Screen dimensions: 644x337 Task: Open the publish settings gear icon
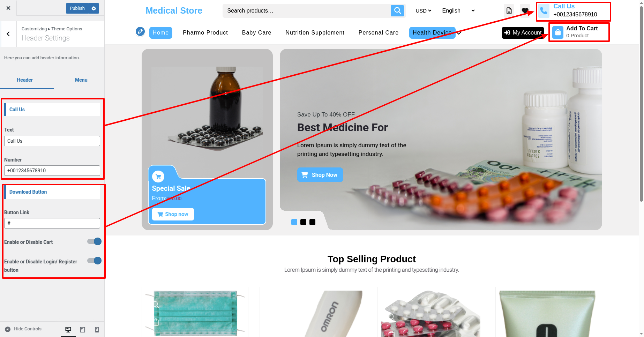[94, 8]
